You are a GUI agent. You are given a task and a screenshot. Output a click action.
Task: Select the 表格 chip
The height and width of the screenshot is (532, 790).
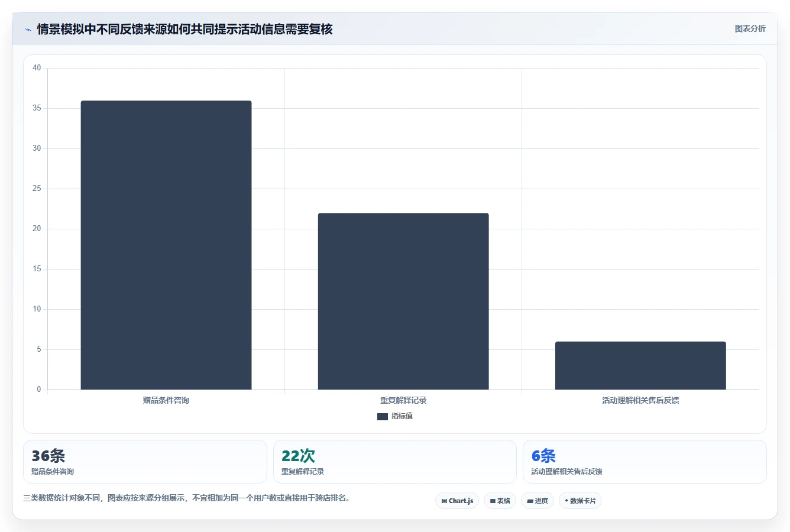pos(500,501)
